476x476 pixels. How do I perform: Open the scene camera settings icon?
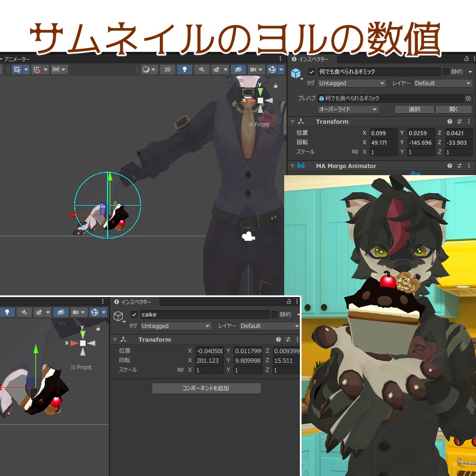pos(255,69)
